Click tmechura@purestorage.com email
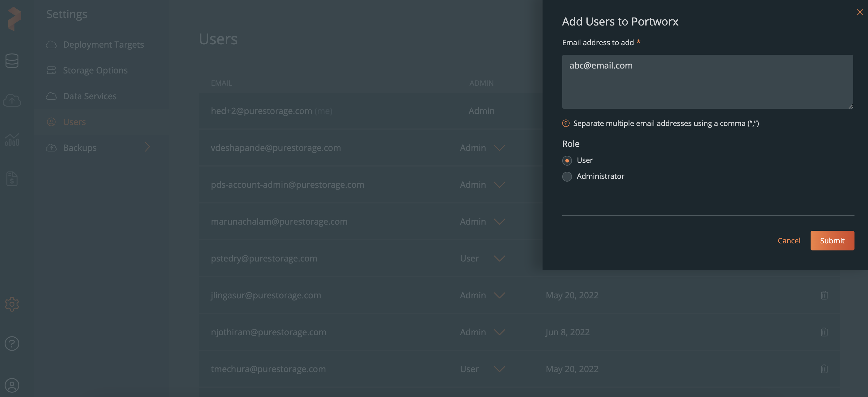 pos(268,369)
